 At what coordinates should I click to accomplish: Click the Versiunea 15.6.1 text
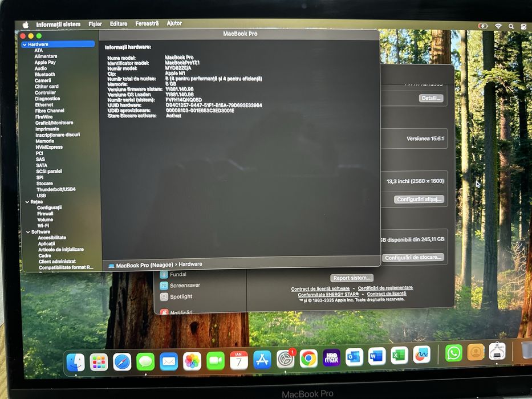point(425,139)
